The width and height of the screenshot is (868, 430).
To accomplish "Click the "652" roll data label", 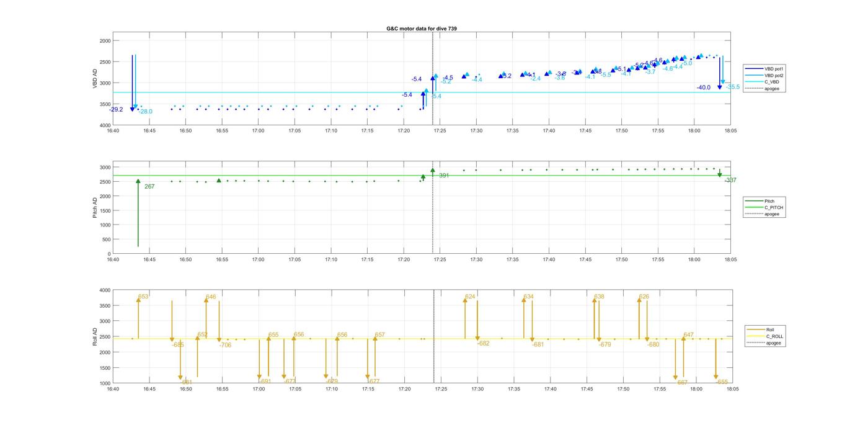I will 203,334.
